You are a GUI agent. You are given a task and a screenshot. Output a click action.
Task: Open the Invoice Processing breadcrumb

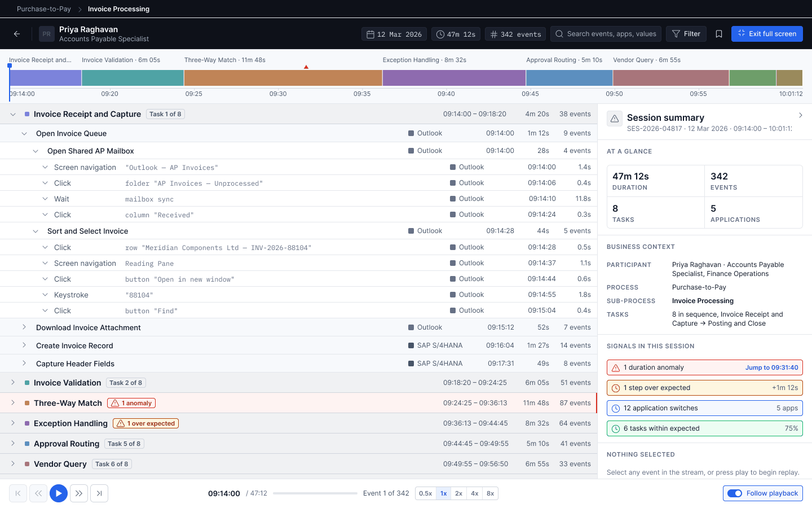pyautogui.click(x=118, y=9)
